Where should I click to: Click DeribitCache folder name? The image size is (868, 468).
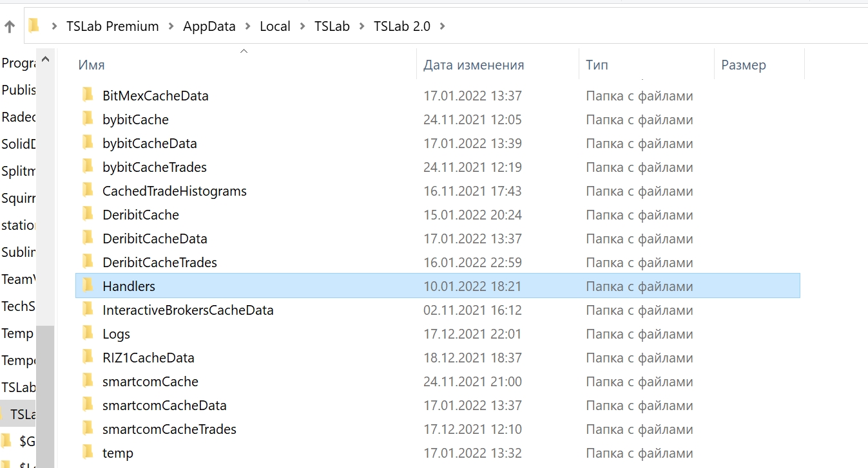pos(140,215)
